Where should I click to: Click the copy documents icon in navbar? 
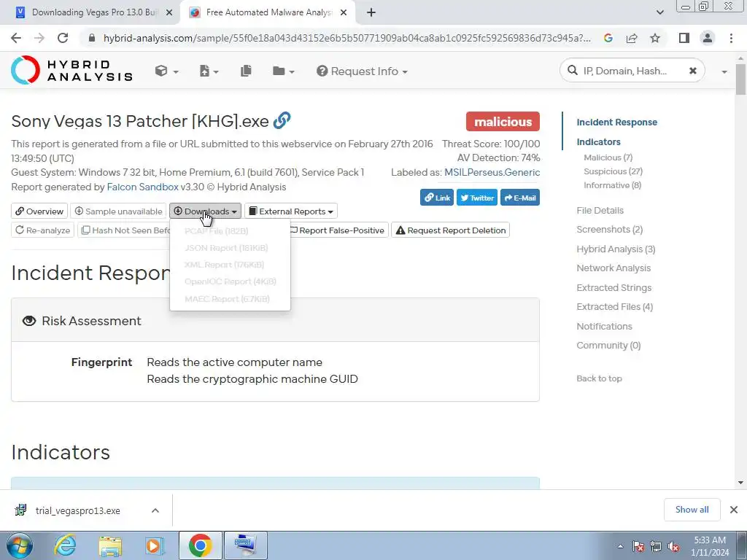246,71
